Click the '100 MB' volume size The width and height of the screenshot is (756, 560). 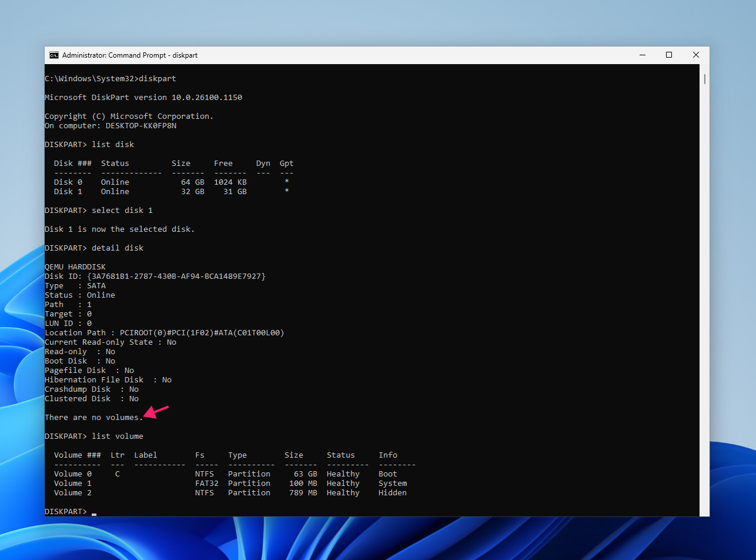(x=303, y=483)
